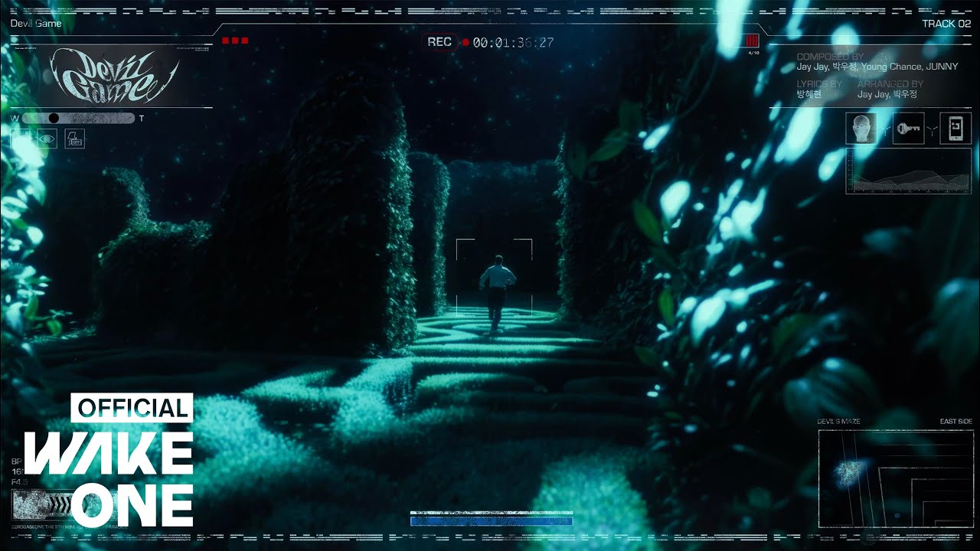Click the red REC dot indicator

click(465, 42)
